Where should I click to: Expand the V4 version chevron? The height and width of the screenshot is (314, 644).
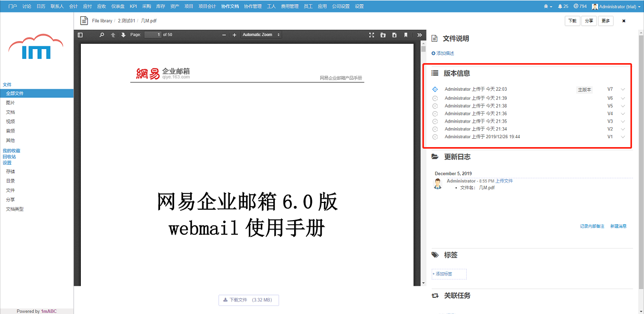pyautogui.click(x=623, y=113)
